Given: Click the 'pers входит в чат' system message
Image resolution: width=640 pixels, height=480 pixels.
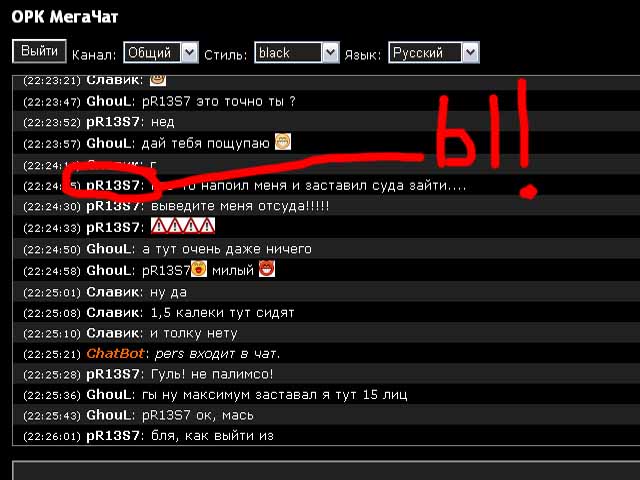Looking at the screenshot, I should pyautogui.click(x=218, y=353).
